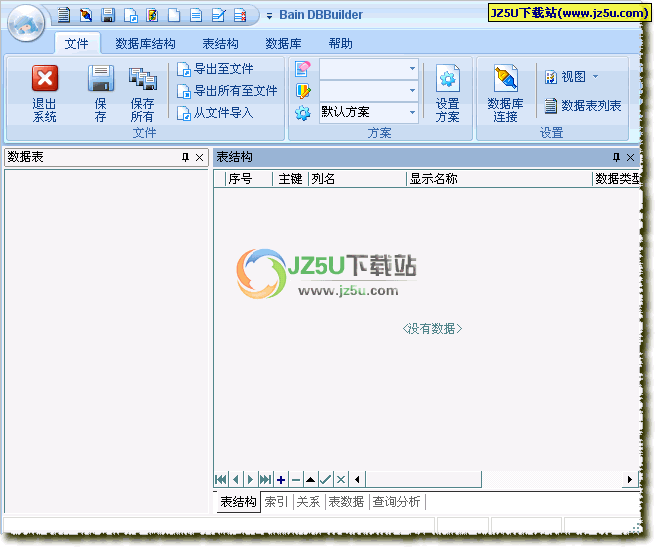Click the 保存 floppy disk button
Screen dimensions: 655x547
(x=100, y=93)
